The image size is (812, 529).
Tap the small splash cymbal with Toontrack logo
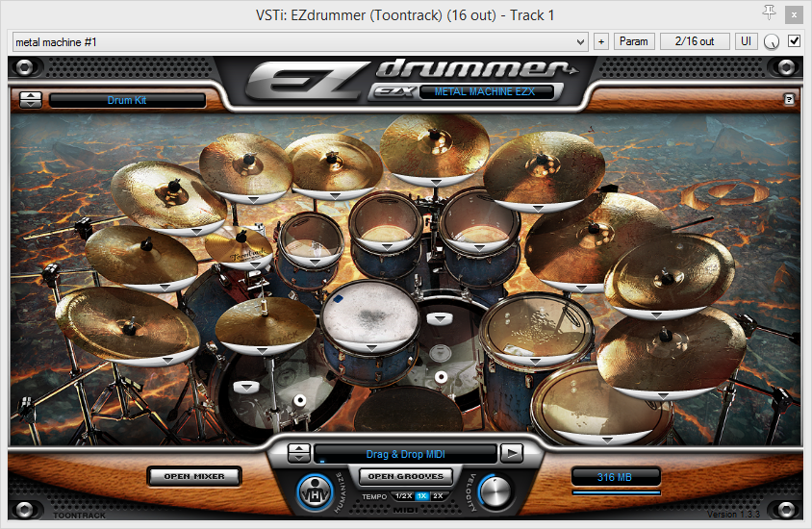(239, 247)
